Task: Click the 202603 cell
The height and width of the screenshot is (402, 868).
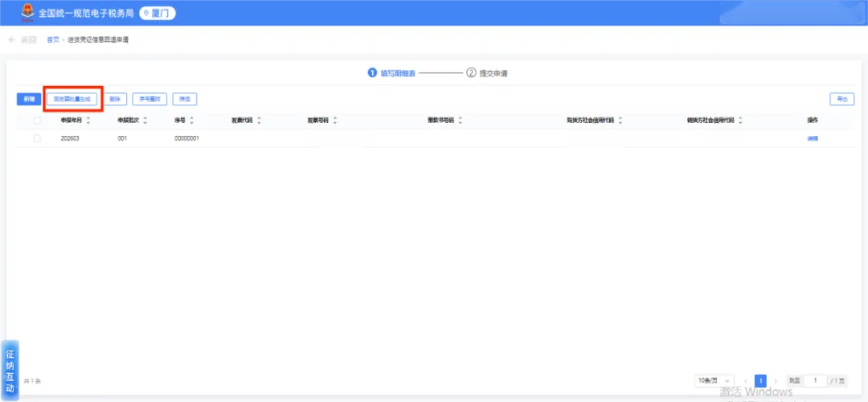Action: click(x=70, y=138)
